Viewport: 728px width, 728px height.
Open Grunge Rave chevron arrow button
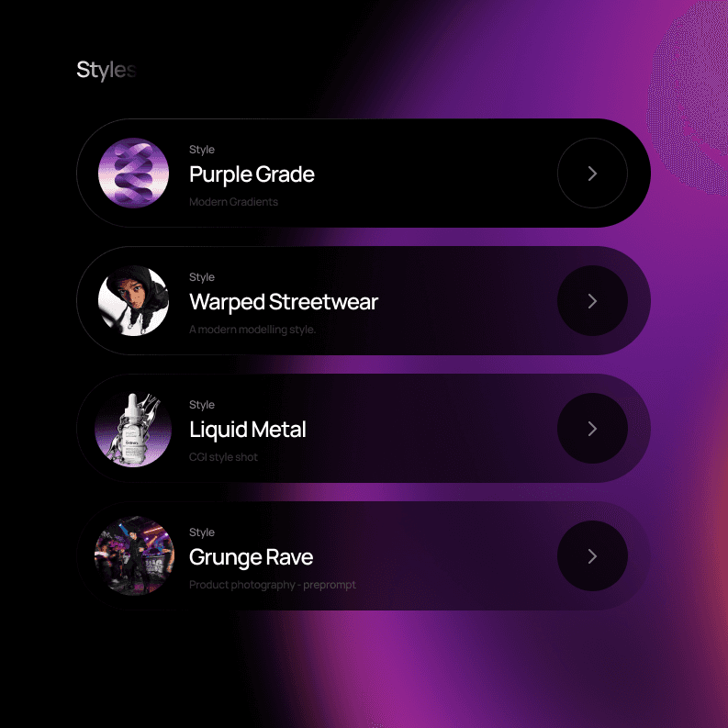[x=592, y=556]
